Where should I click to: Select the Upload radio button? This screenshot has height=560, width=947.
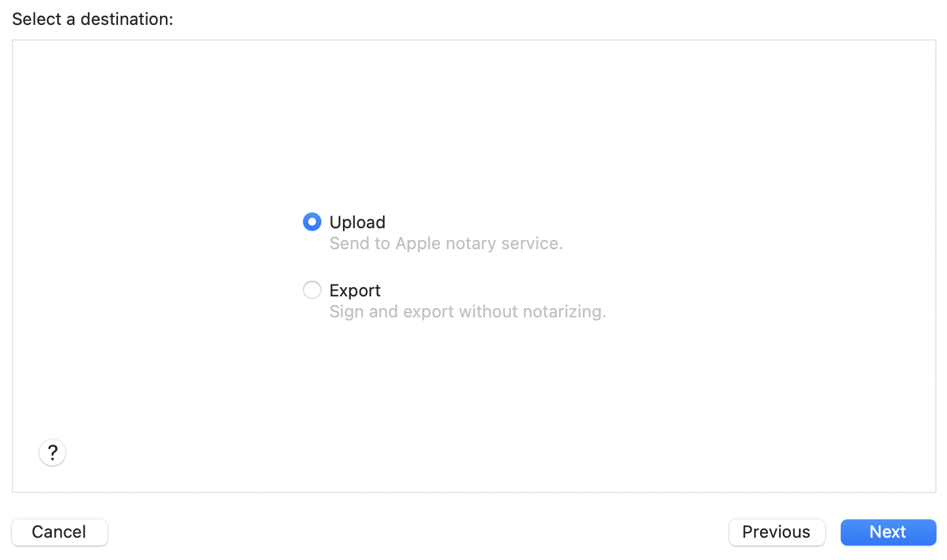(x=312, y=222)
